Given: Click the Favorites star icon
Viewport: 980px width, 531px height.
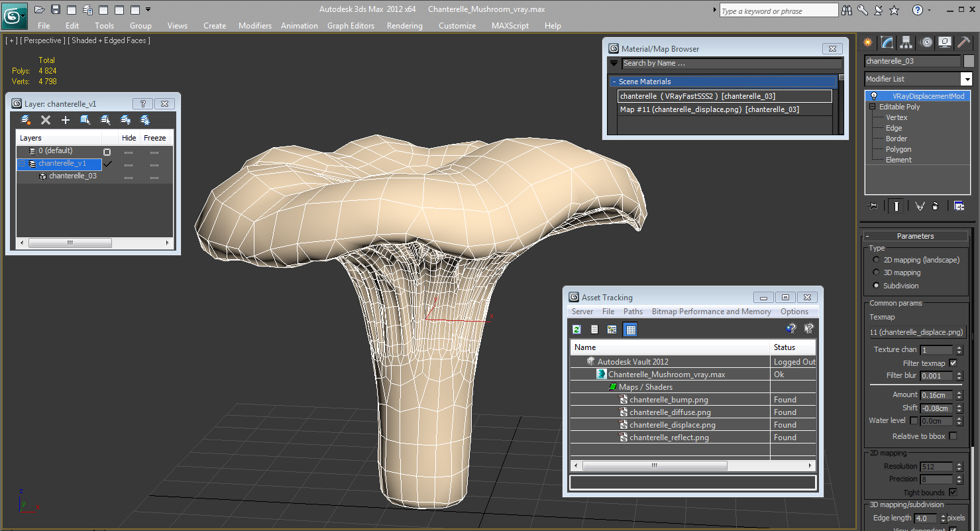Looking at the screenshot, I should (x=895, y=10).
